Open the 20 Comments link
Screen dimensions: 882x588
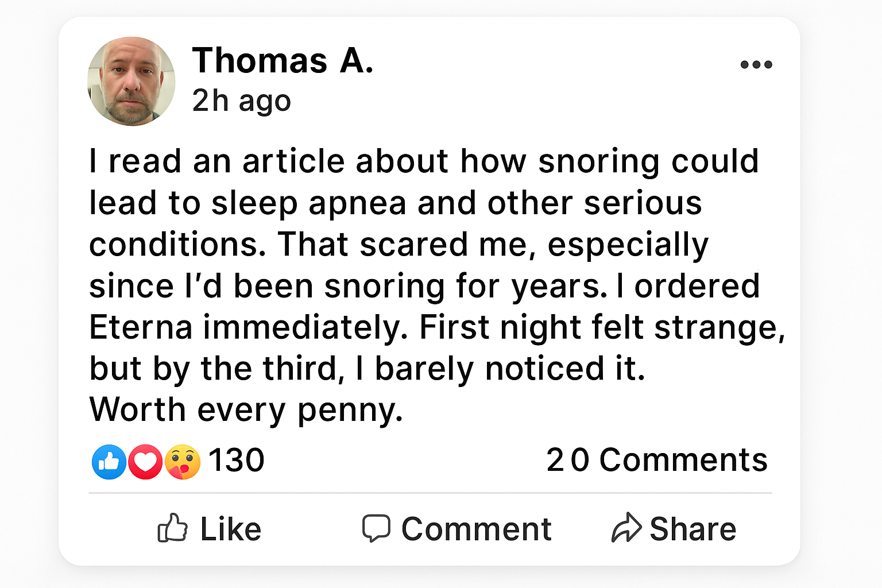[656, 461]
